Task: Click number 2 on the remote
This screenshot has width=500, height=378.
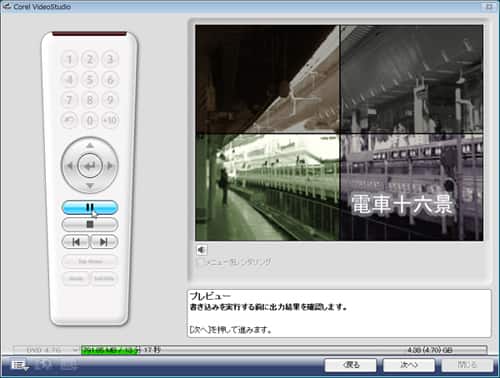Action: [90, 60]
